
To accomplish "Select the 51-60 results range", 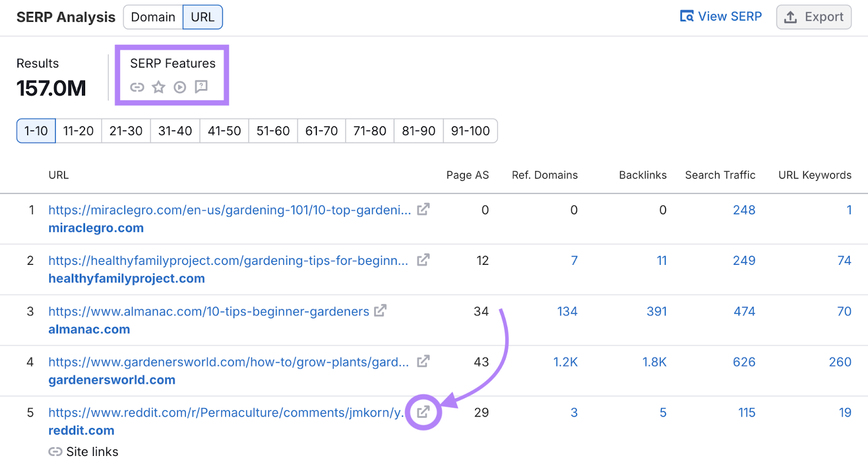I will coord(273,131).
